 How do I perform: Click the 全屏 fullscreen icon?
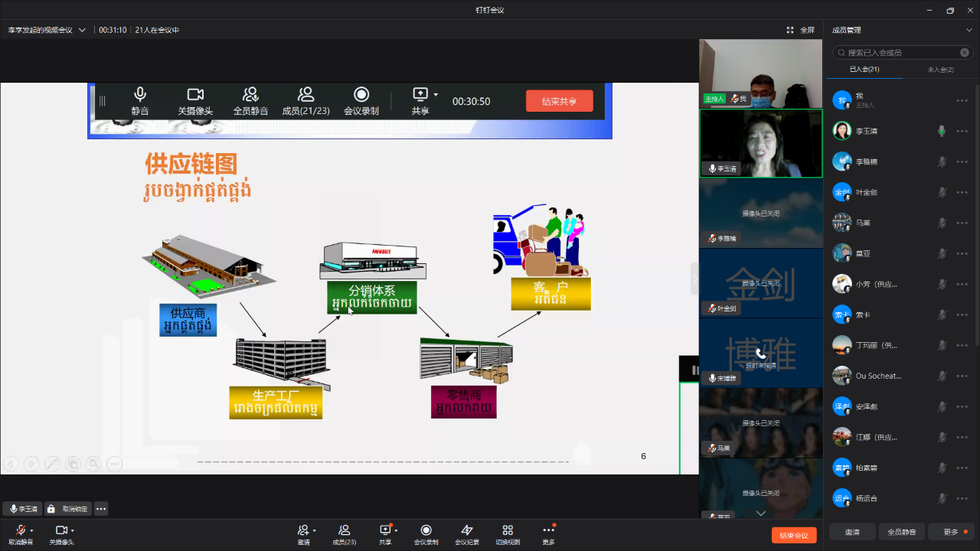790,30
